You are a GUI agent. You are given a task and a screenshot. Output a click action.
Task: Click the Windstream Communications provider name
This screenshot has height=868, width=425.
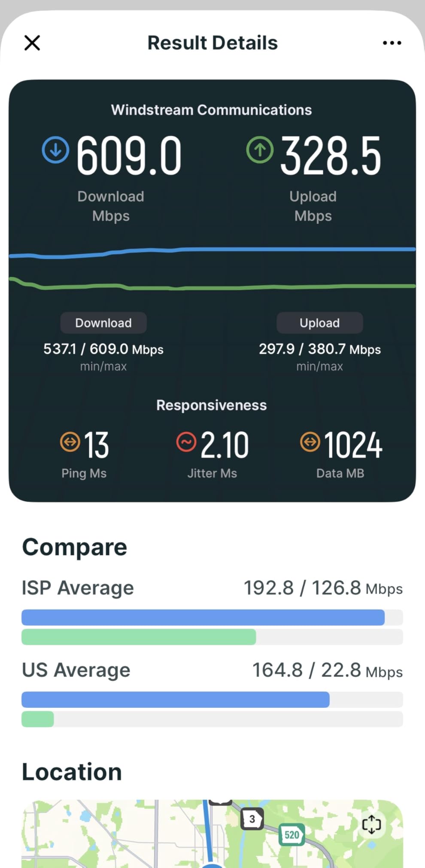[x=212, y=110]
